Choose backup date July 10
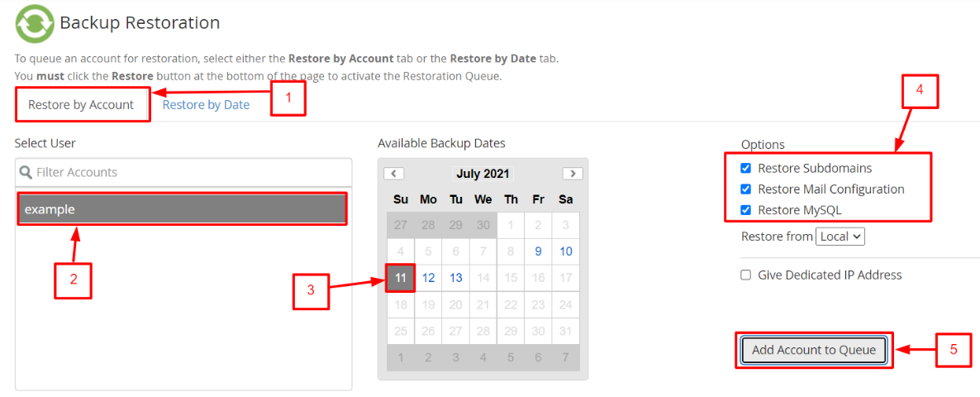 click(566, 251)
